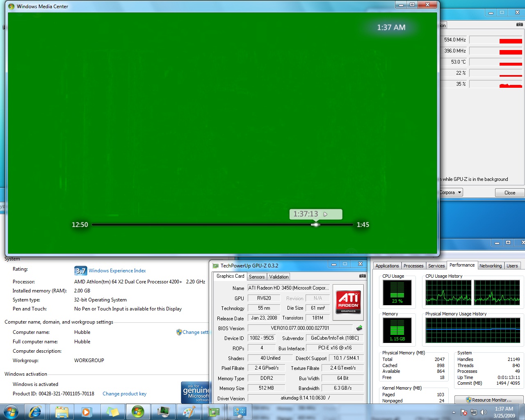Open Windows Media Player taskbar icon
525x420 pixels.
(87, 412)
